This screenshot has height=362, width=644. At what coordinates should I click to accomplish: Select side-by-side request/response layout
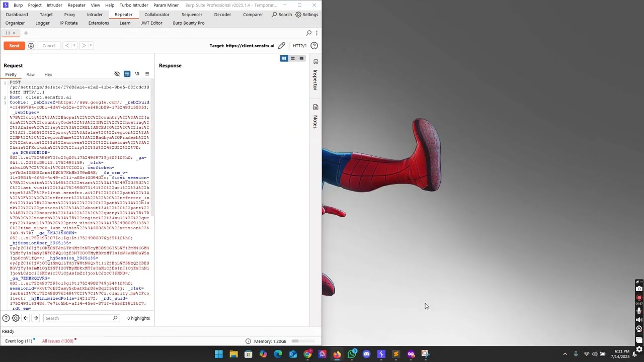coord(284,58)
